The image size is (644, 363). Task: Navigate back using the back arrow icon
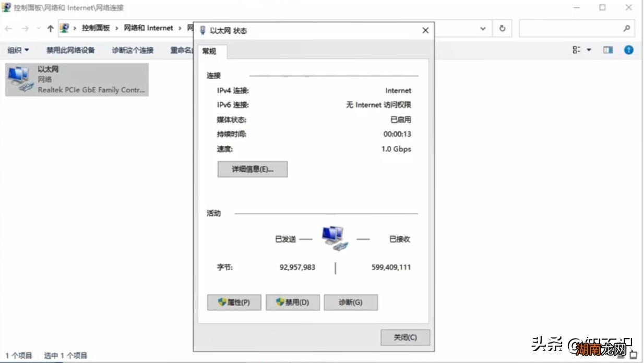[x=9, y=28]
